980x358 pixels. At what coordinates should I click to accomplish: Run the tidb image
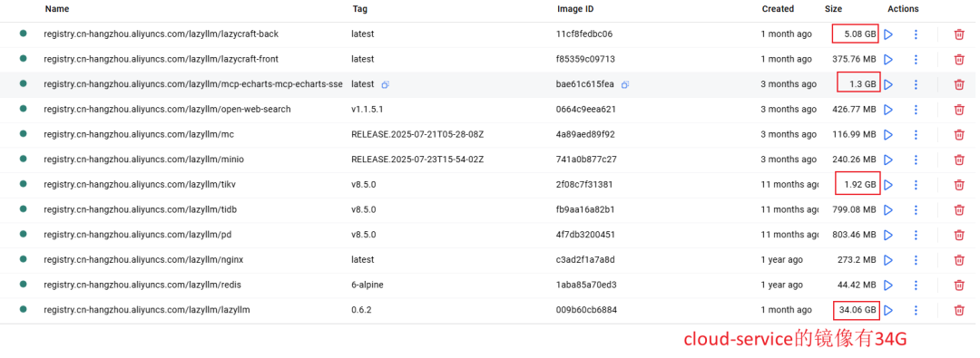[888, 209]
